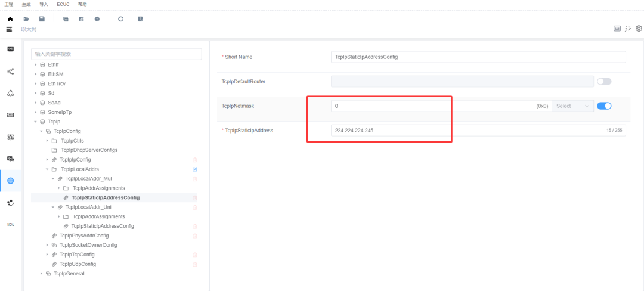
Task: Open the triangle nodes sidebar icon
Action: [11, 93]
